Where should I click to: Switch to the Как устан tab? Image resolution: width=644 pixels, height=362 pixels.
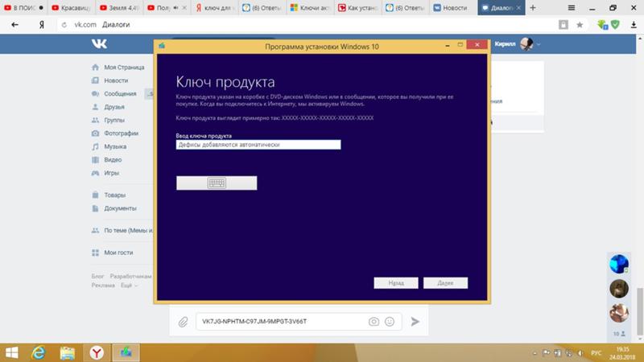click(x=358, y=8)
